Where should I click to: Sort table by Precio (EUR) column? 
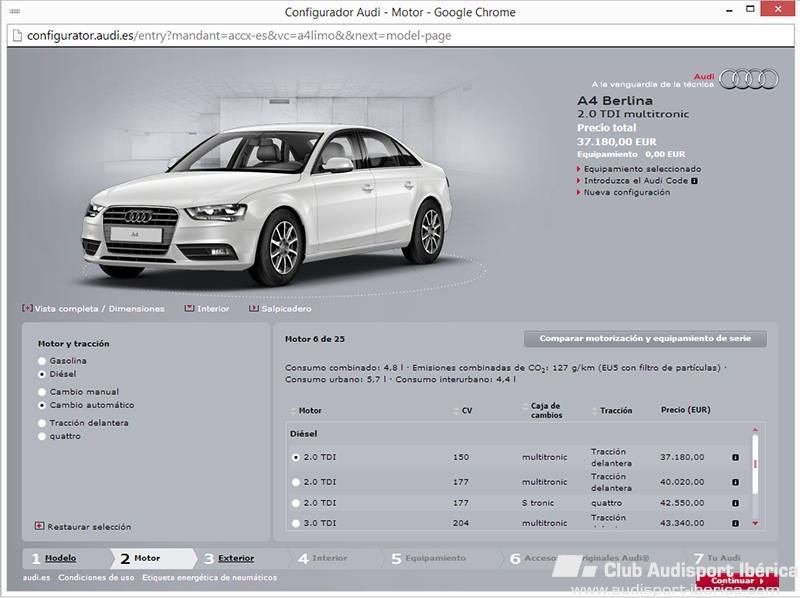[685, 410]
